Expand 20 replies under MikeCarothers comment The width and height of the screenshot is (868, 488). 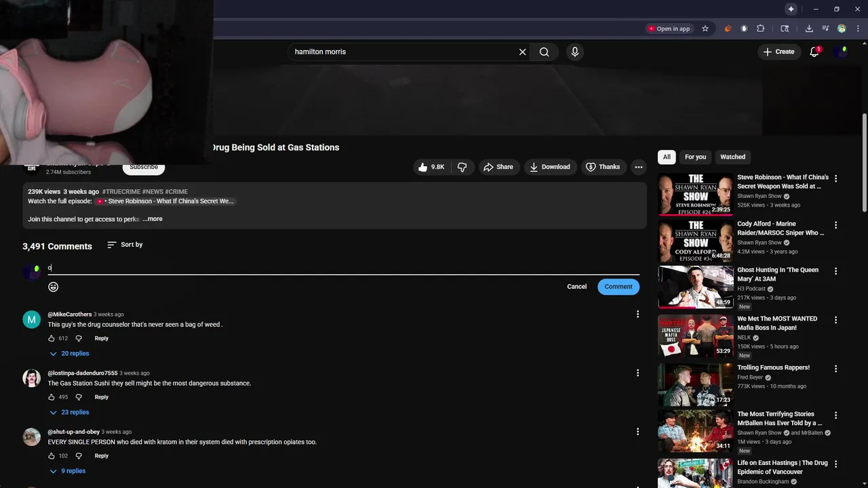69,354
